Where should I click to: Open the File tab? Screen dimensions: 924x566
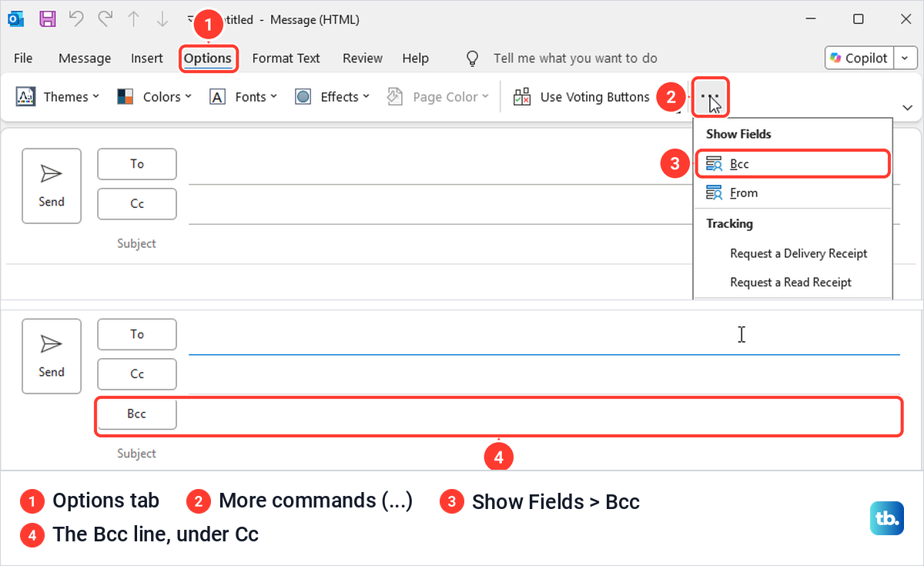coord(23,58)
